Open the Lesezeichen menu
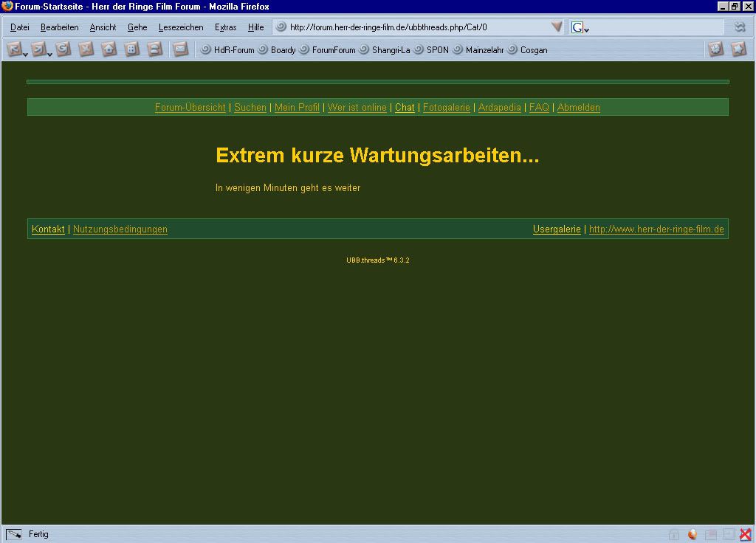This screenshot has height=543, width=756. point(181,27)
